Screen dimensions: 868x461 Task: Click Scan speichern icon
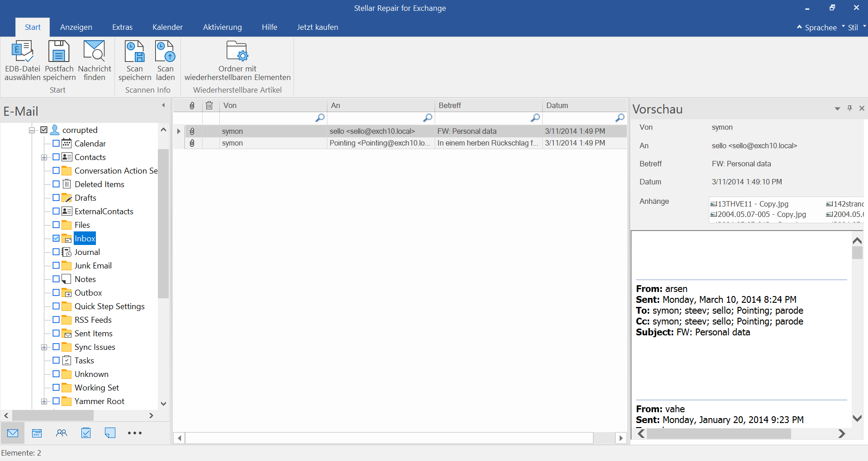point(134,60)
